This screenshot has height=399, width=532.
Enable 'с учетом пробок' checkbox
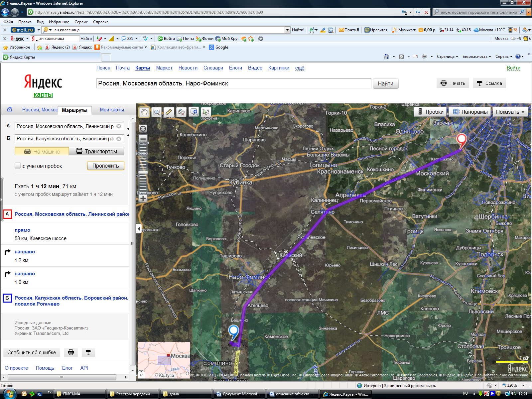[x=18, y=166]
